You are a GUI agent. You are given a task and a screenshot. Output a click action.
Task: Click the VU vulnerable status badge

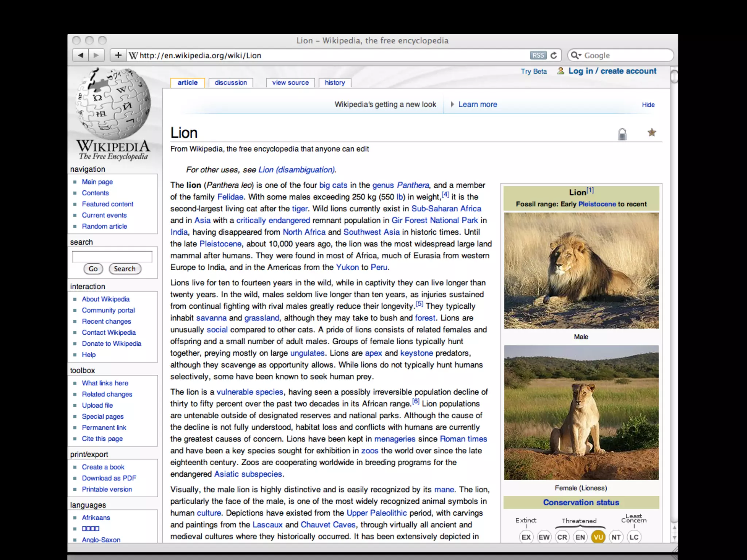[x=598, y=537]
